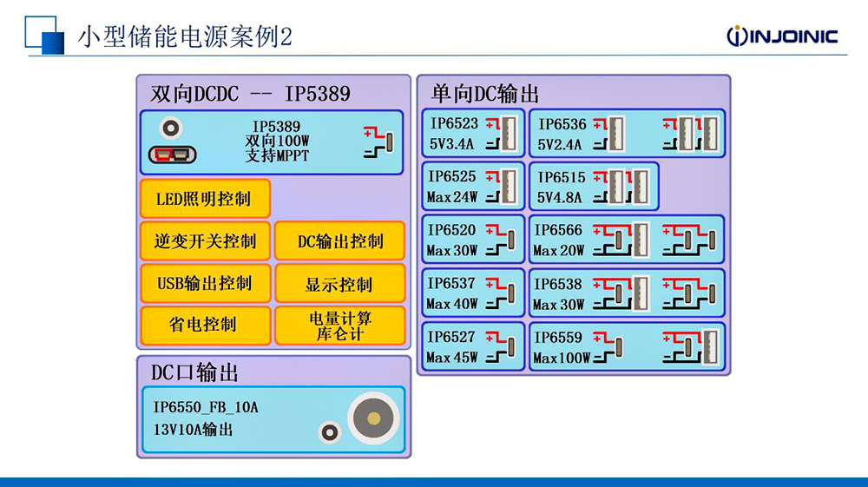Click the large DC barrel jack icon
868x487 pixels.
(373, 418)
